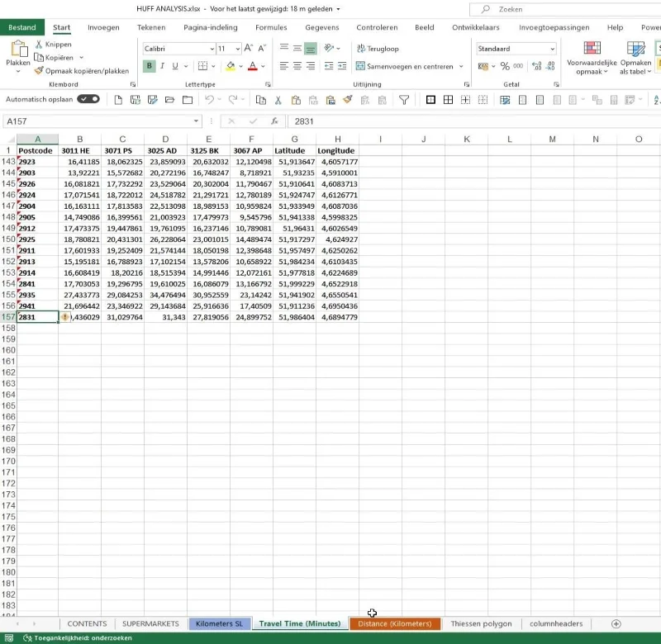
Task: Click the filter funnel icon
Action: 404,100
